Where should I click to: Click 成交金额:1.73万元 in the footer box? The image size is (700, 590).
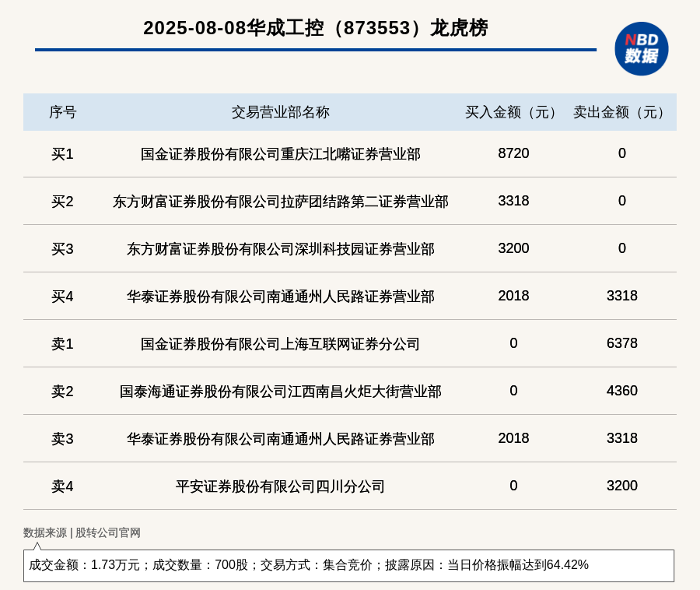(84, 565)
